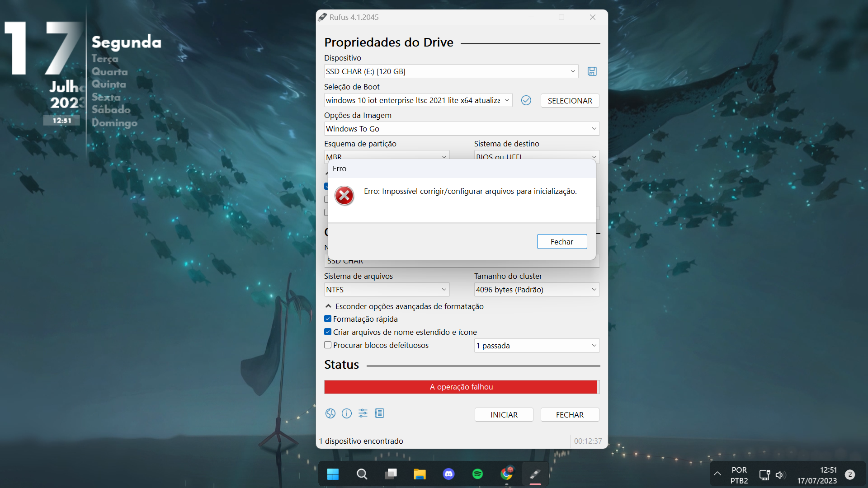Open the Dispositivo dropdown
Image resolution: width=868 pixels, height=488 pixels.
451,71
